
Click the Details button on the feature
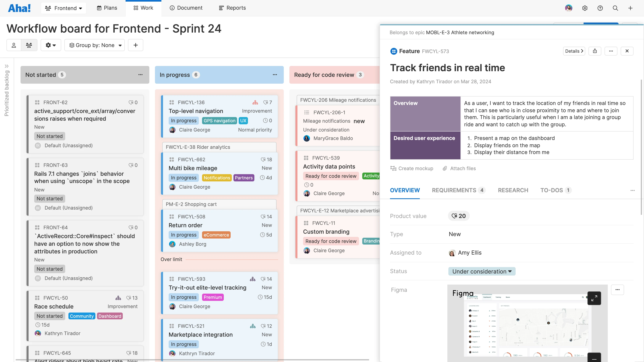tap(574, 51)
